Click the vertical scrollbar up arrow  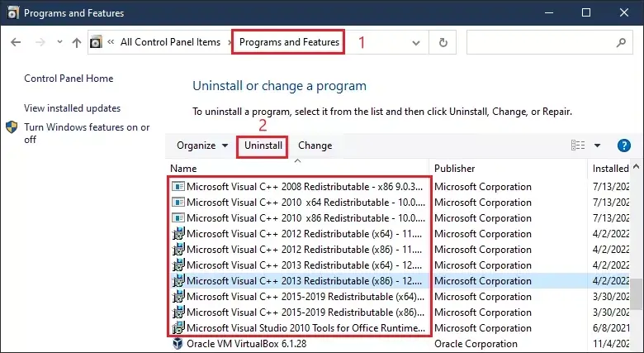click(637, 167)
